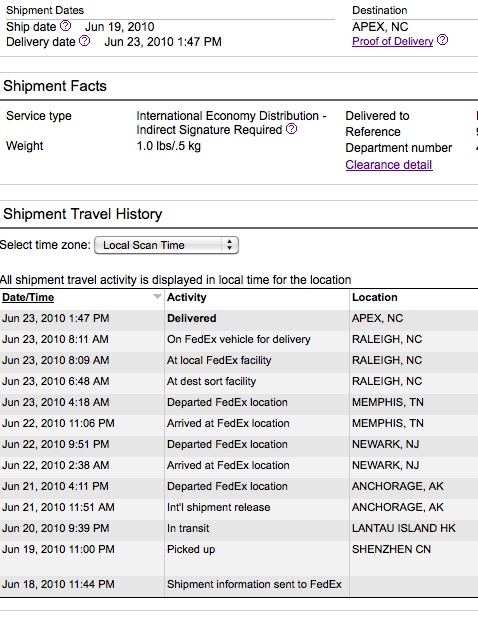Click the time zone dropdown stepper arrows
Image resolution: width=478 pixels, height=619 pixels.
[x=229, y=245]
